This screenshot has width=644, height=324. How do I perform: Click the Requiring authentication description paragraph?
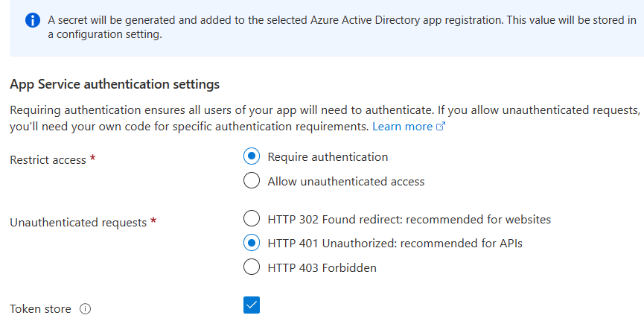click(x=320, y=118)
